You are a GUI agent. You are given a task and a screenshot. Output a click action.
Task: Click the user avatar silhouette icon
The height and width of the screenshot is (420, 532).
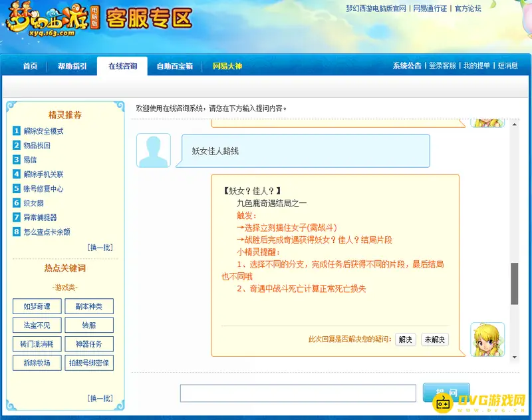point(154,150)
